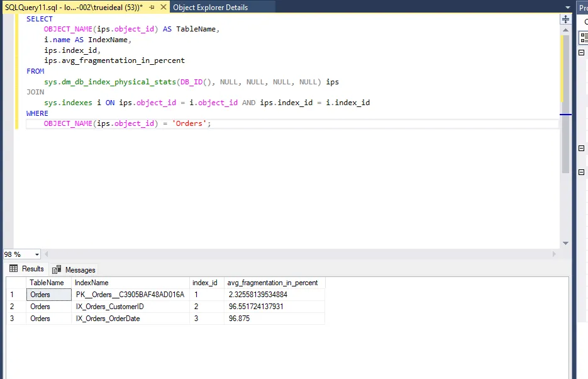Click the editor vertical scrollbar down arrow
Viewport: 588px width, 379px height.
(x=565, y=243)
